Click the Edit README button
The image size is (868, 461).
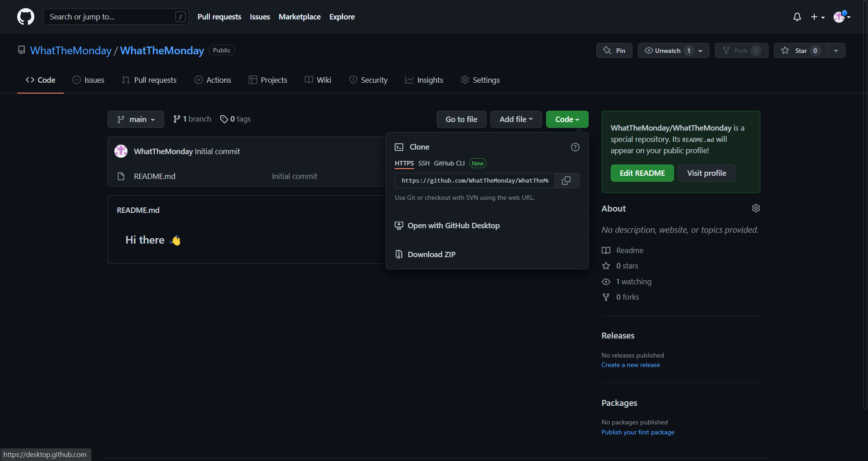click(x=642, y=173)
